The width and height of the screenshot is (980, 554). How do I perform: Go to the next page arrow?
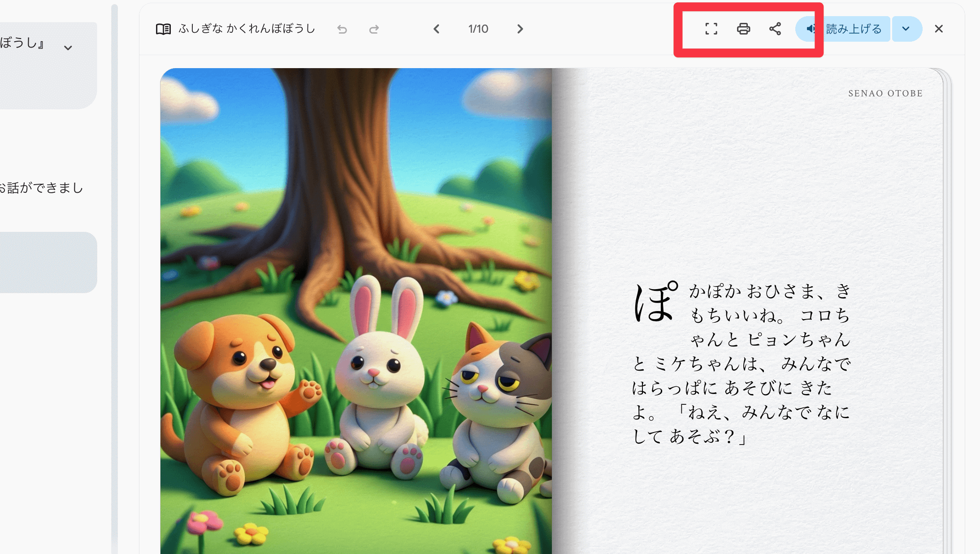coord(520,29)
